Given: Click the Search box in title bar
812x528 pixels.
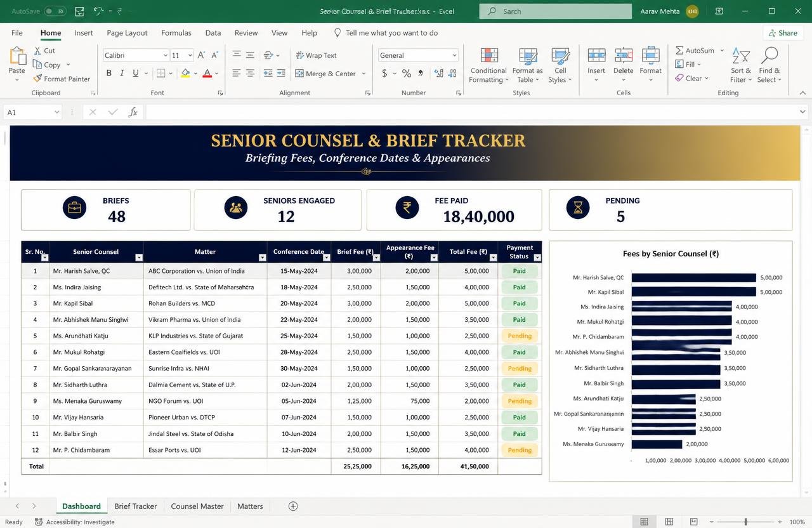Looking at the screenshot, I should point(556,11).
